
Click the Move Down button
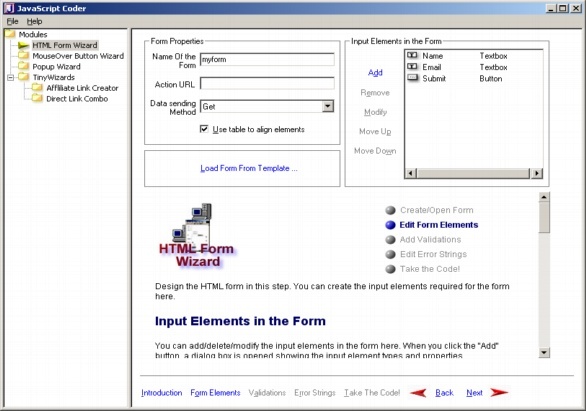pos(375,151)
